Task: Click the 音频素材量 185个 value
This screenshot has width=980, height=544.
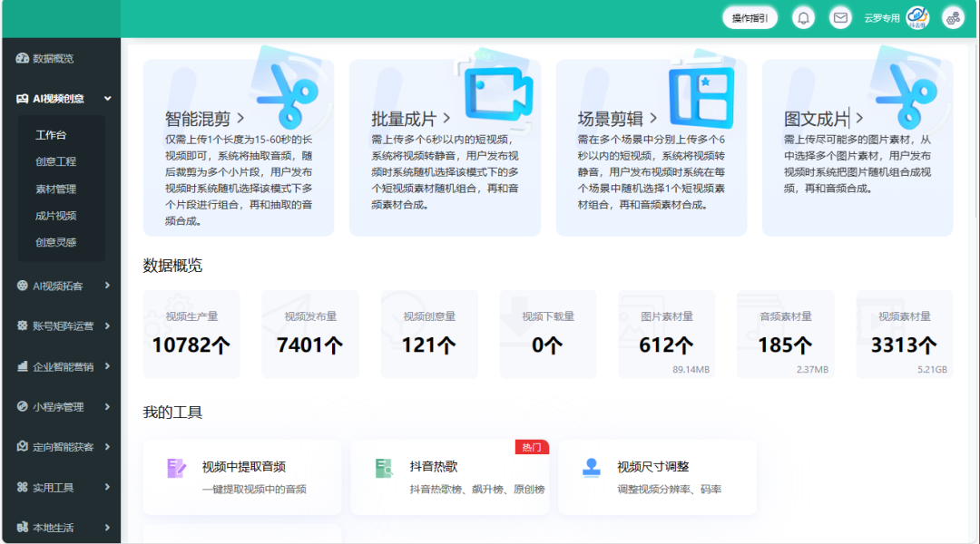Action: 785,345
